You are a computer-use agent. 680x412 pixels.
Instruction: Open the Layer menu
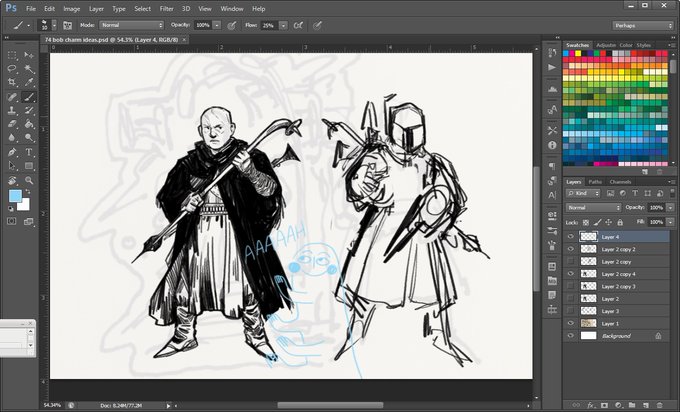96,9
